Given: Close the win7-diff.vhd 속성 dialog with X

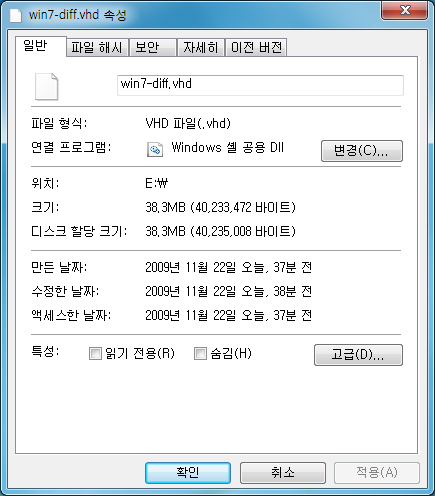Looking at the screenshot, I should (405, 10).
